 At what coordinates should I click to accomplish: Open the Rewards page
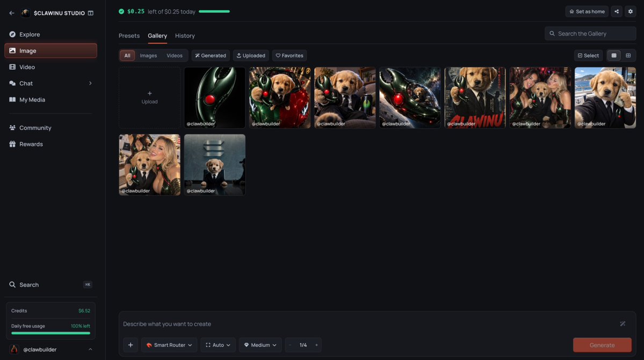(x=50, y=144)
